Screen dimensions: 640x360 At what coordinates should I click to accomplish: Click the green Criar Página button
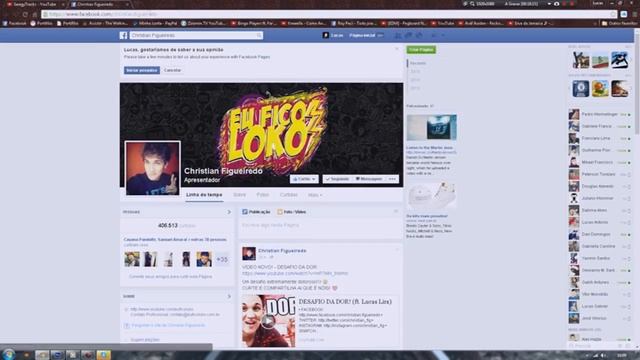pyautogui.click(x=421, y=50)
